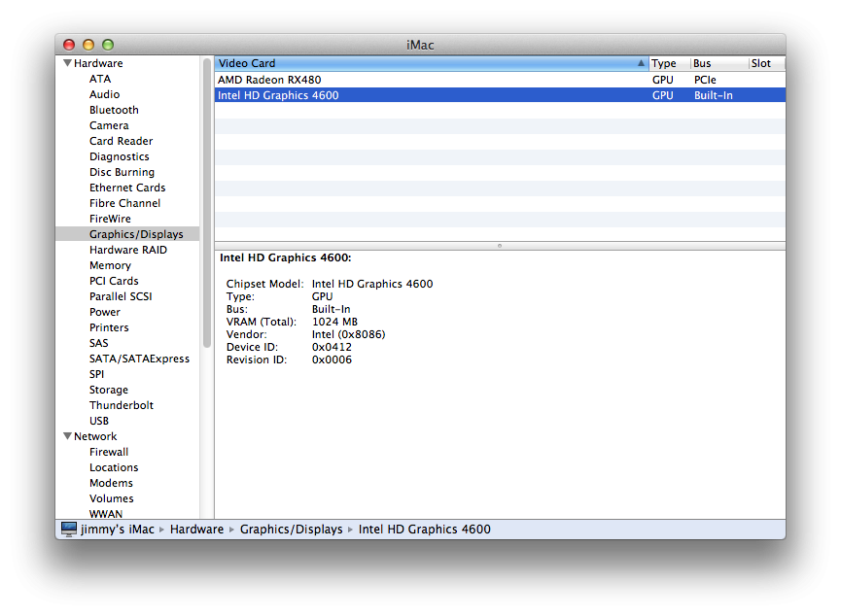Click the sort arrow in Video Card header
841x616 pixels.
click(641, 63)
